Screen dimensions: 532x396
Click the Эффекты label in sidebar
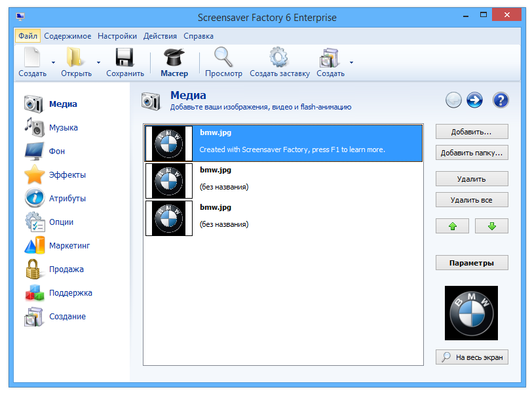click(x=67, y=175)
